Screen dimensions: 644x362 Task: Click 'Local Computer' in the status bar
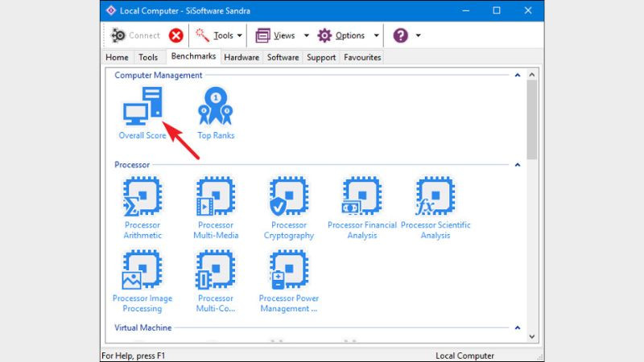pos(465,356)
